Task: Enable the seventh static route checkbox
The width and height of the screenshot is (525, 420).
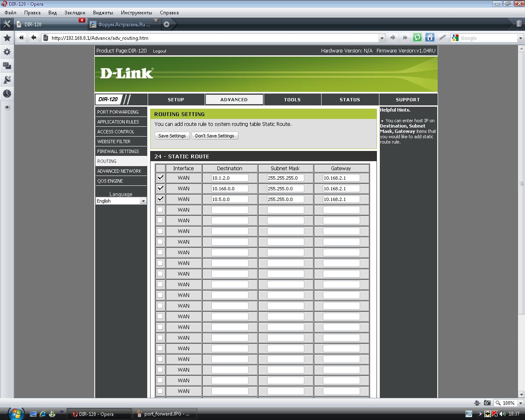Action: tap(160, 242)
